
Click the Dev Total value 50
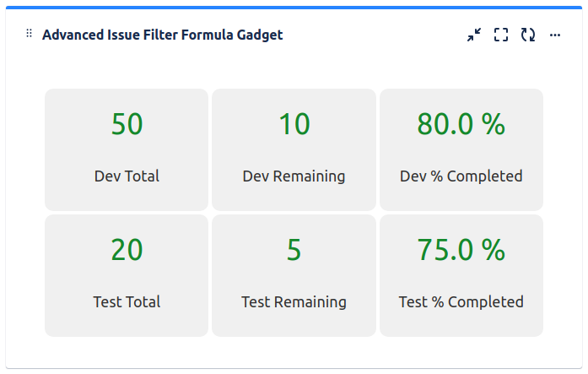click(127, 125)
